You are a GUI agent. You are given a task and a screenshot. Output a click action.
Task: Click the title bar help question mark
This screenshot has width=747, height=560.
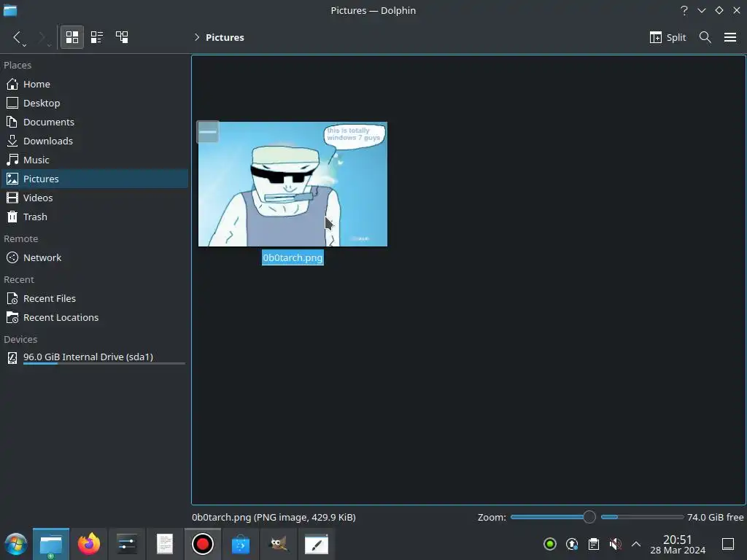tap(684, 10)
